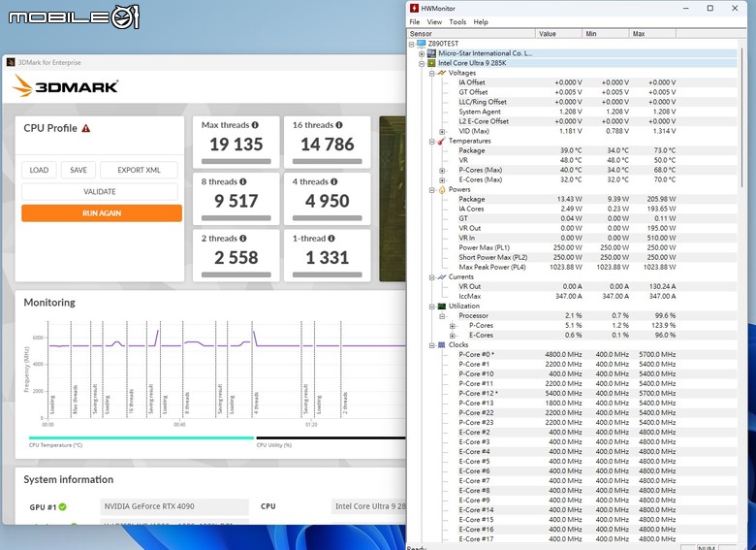Viewport: 756px width, 550px height.
Task: Click the Sensor column header
Action: pos(472,33)
